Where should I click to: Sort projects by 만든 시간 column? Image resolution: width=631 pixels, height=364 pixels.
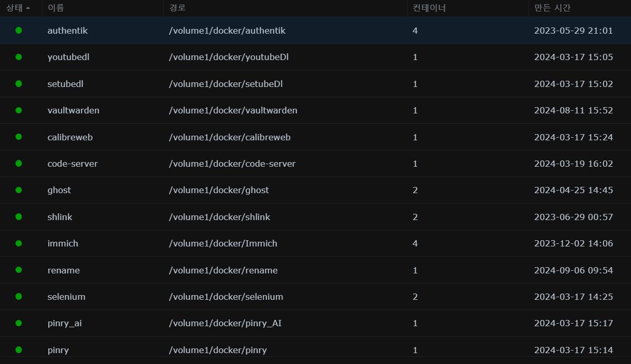pyautogui.click(x=553, y=8)
